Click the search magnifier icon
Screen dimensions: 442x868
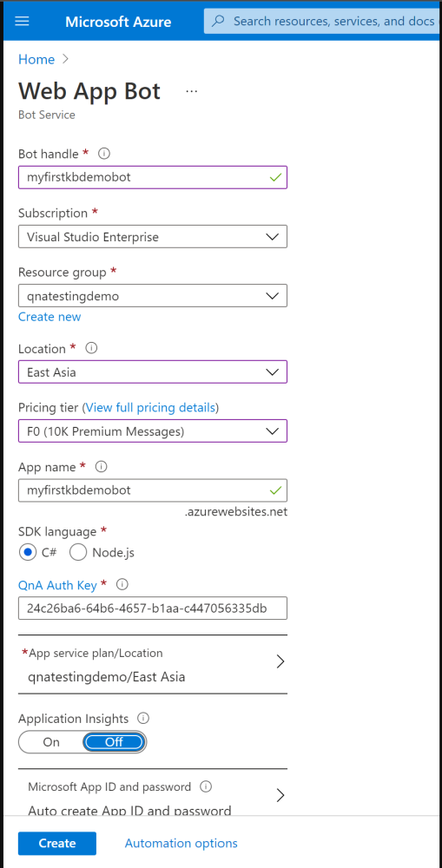click(x=219, y=21)
